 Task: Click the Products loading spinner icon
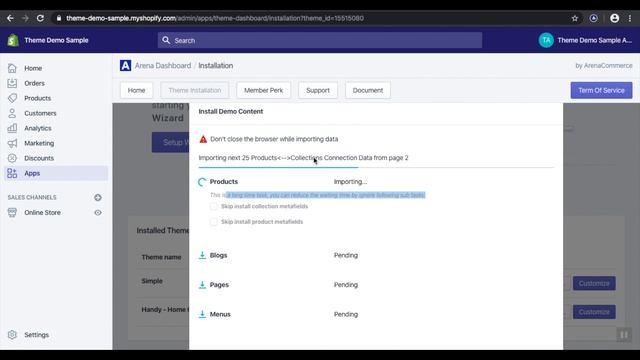(x=202, y=182)
